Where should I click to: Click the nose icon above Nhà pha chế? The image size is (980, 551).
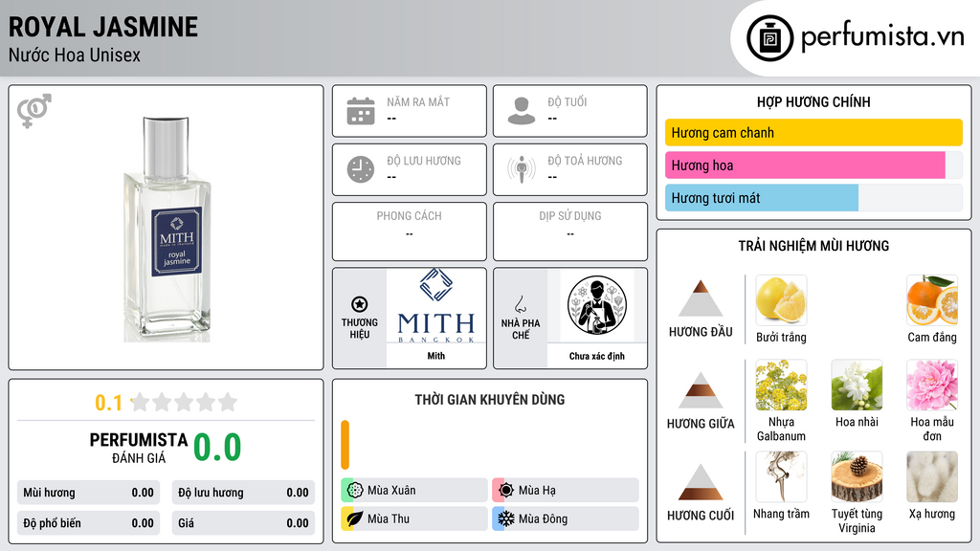[520, 304]
